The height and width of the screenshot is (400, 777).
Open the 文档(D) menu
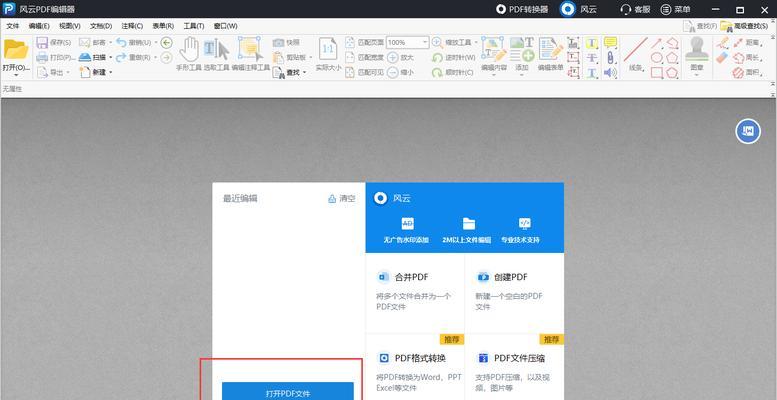tap(101, 26)
